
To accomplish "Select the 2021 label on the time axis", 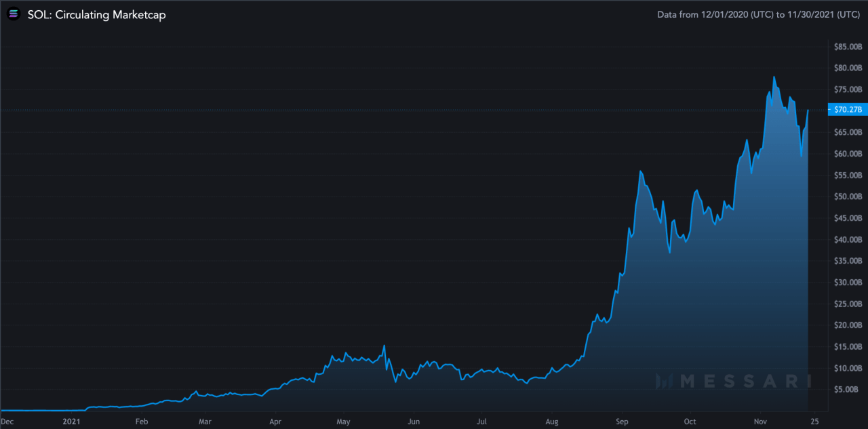I will pos(72,421).
